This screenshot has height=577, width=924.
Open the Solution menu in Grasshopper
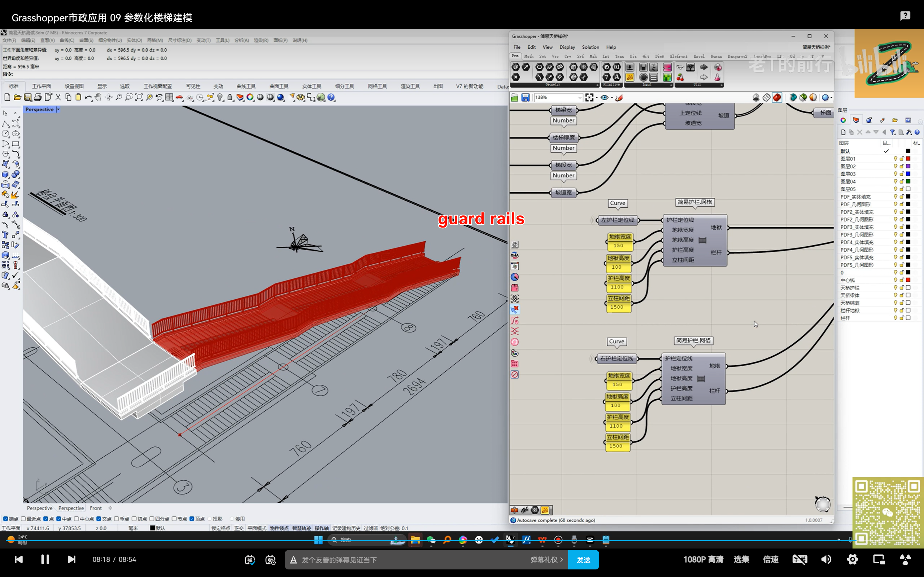tap(590, 47)
